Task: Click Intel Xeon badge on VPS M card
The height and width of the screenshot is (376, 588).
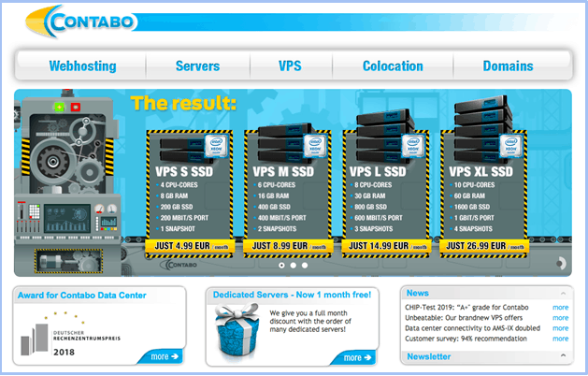Action: [315, 146]
